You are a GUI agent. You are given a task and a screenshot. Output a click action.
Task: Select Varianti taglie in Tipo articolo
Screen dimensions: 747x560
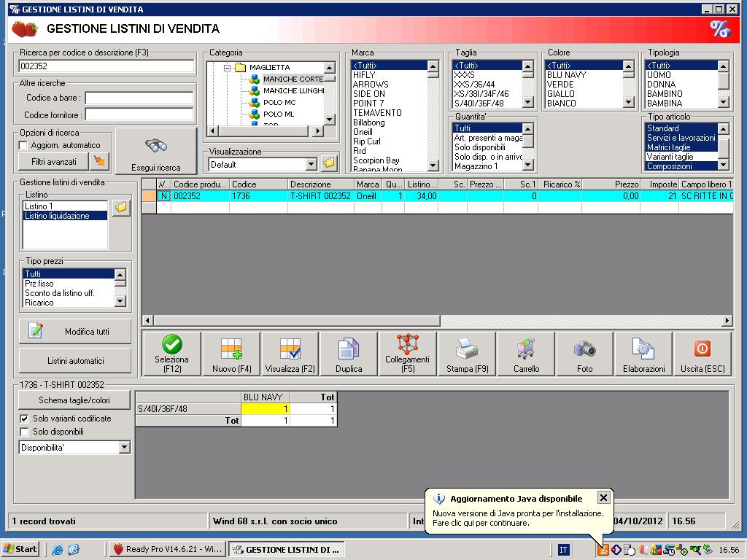pos(681,157)
